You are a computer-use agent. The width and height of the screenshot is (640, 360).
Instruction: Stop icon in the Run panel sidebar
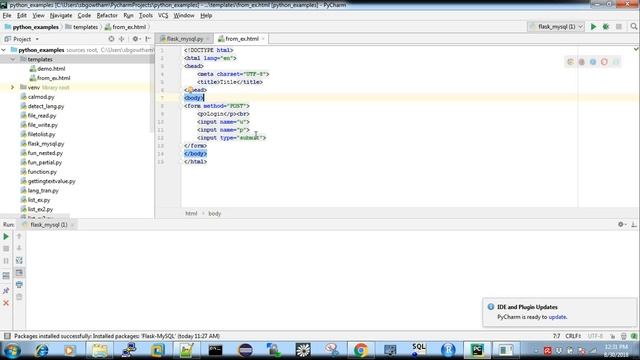coord(6,249)
